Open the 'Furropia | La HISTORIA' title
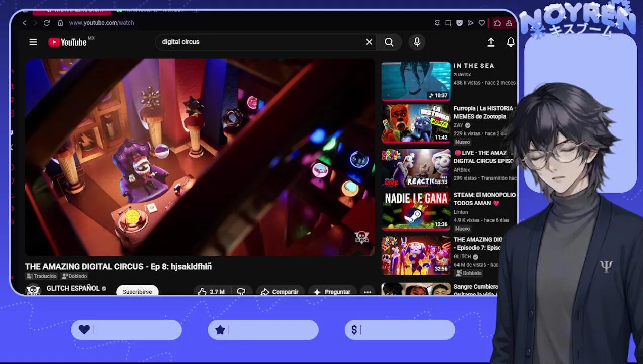Image resolution: width=643 pixels, height=364 pixels. [484, 112]
